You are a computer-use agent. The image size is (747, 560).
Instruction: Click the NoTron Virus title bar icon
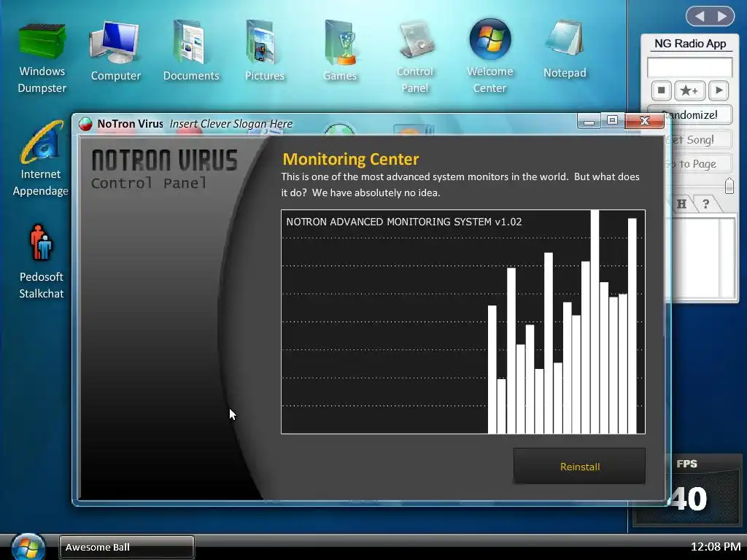click(x=85, y=124)
